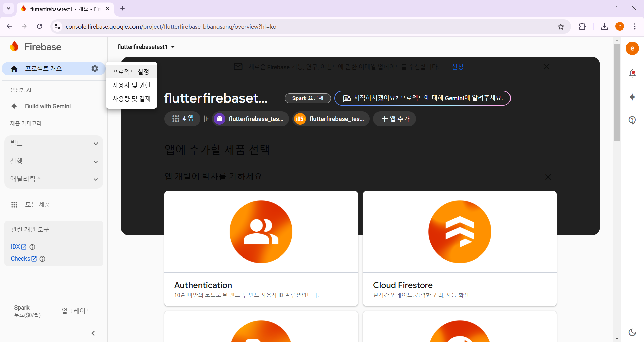This screenshot has height=342, width=644.
Task: Click help icon next to IDX
Action: click(32, 247)
